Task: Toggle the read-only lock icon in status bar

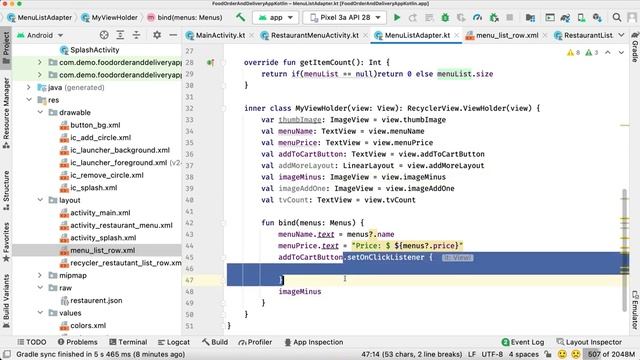Action: (548, 354)
